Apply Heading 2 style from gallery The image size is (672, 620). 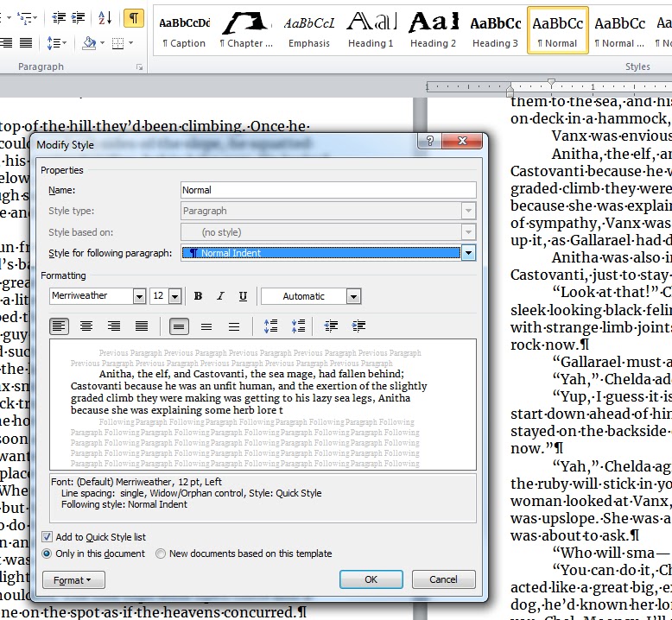coord(433,30)
